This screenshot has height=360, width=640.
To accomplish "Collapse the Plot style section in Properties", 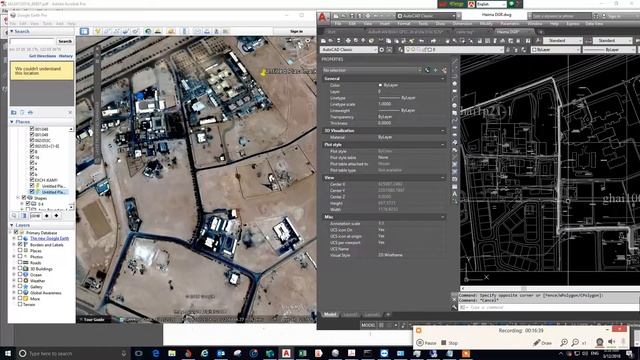I will [443, 144].
